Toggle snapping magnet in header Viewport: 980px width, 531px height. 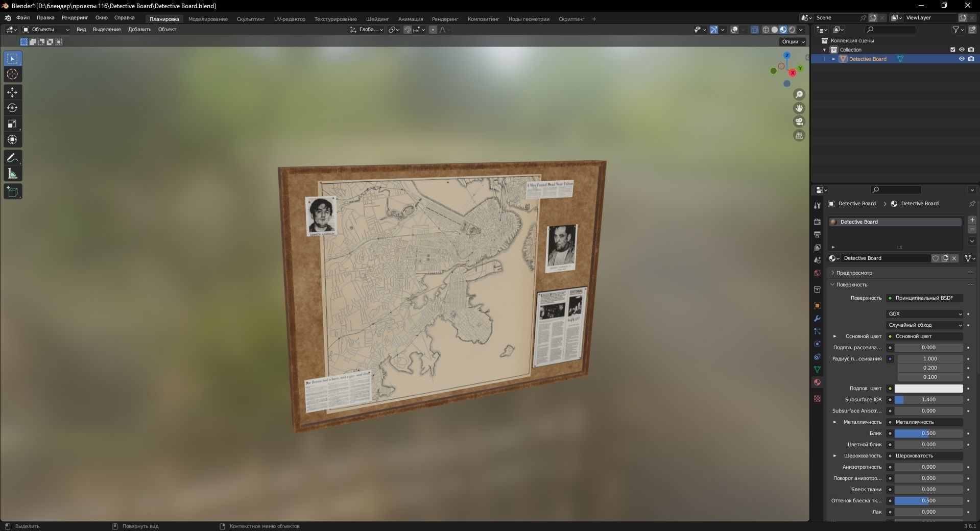pos(407,30)
